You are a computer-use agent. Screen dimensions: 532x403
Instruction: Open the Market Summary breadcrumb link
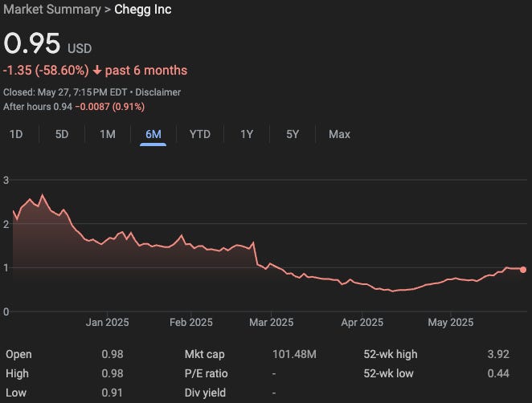click(x=52, y=10)
